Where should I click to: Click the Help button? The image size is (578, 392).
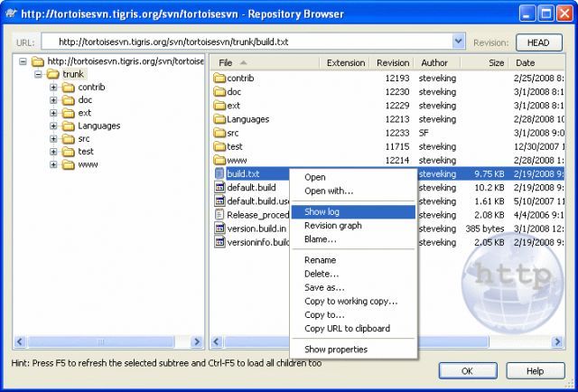pos(536,370)
